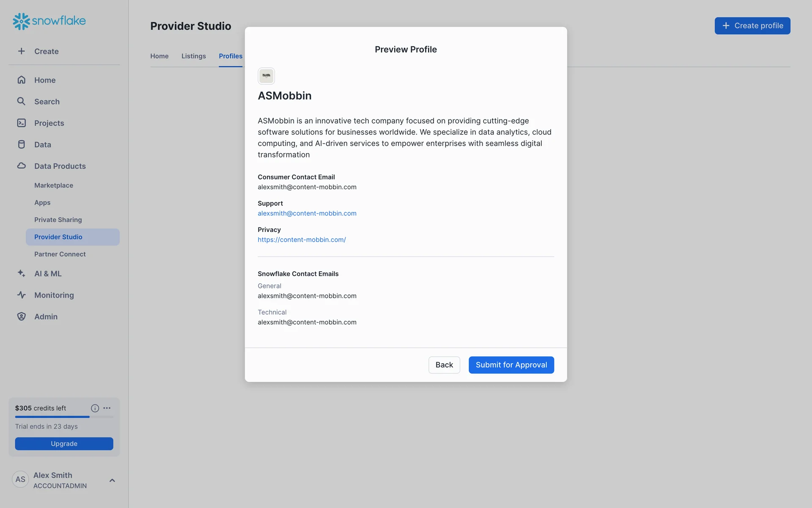
Task: Click the credits usage progress bar
Action: click(64, 417)
